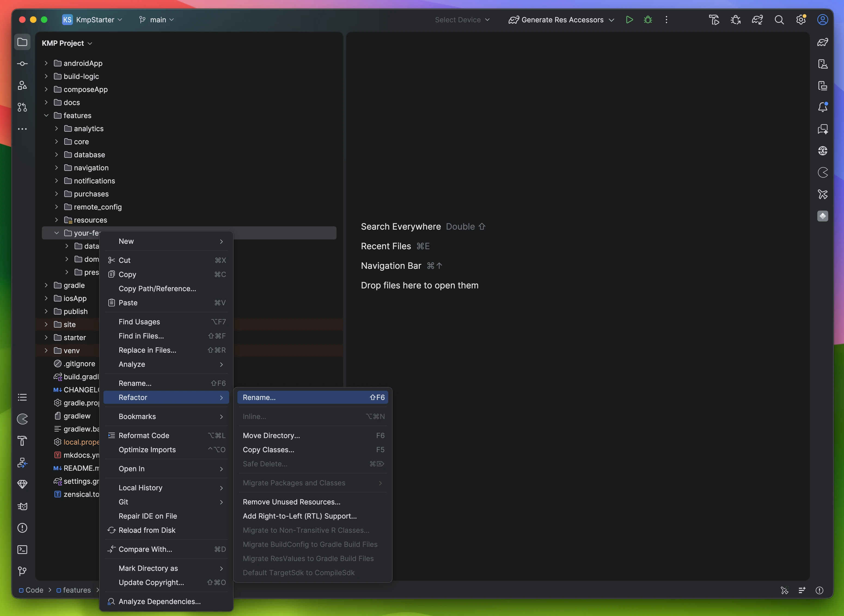Image resolution: width=844 pixels, height=616 pixels.
Task: Show more tool windows ellipsis
Action: (x=22, y=129)
